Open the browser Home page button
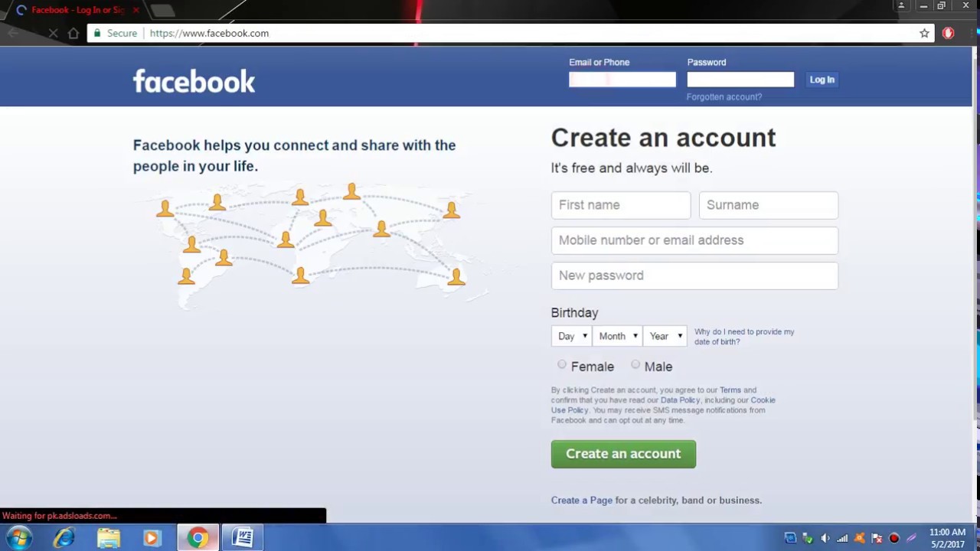The width and height of the screenshot is (980, 551). 73,33
